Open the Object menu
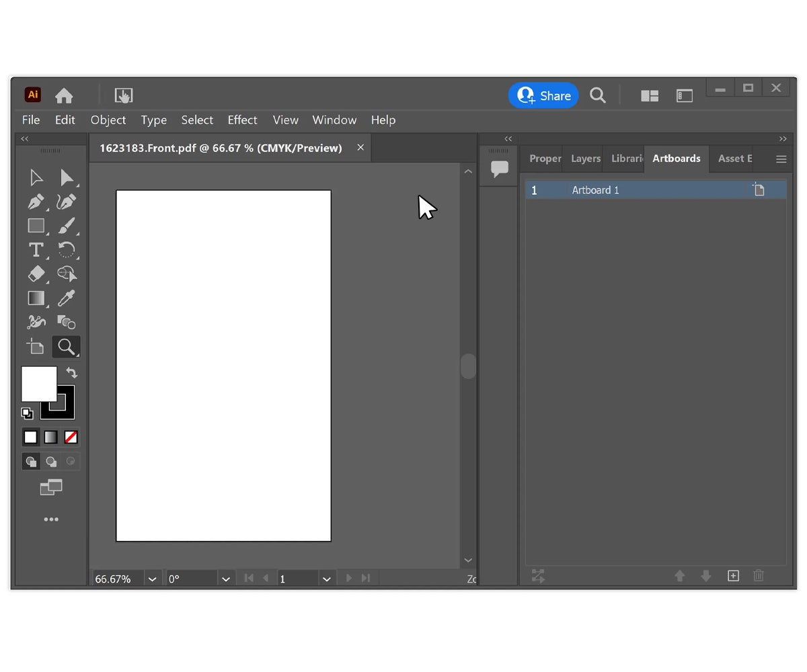Screen dimensions: 807x672 point(108,120)
